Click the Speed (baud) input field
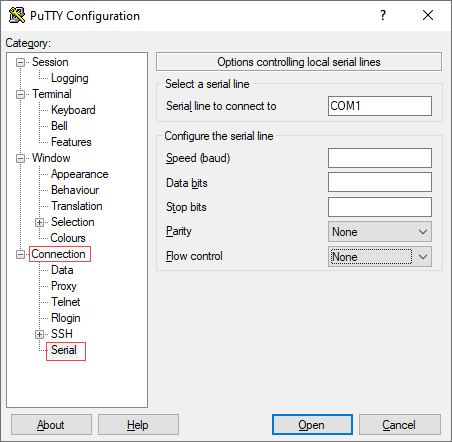452x442 pixels. [380, 158]
